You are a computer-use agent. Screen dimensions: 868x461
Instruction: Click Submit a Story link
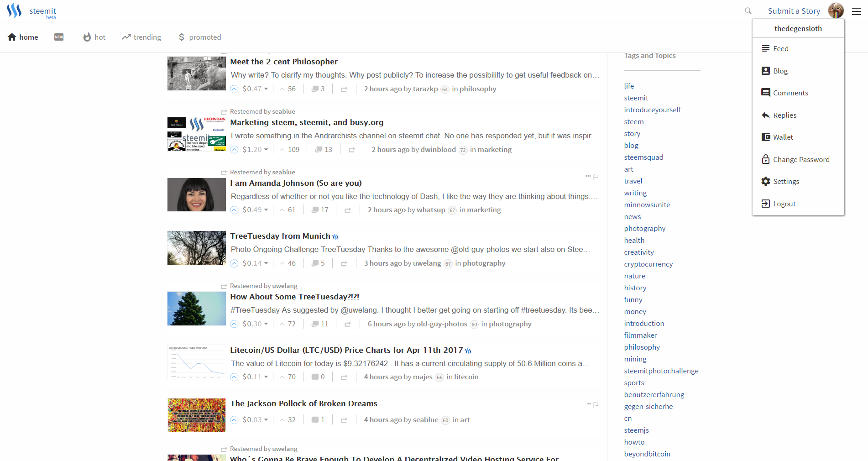click(x=794, y=11)
